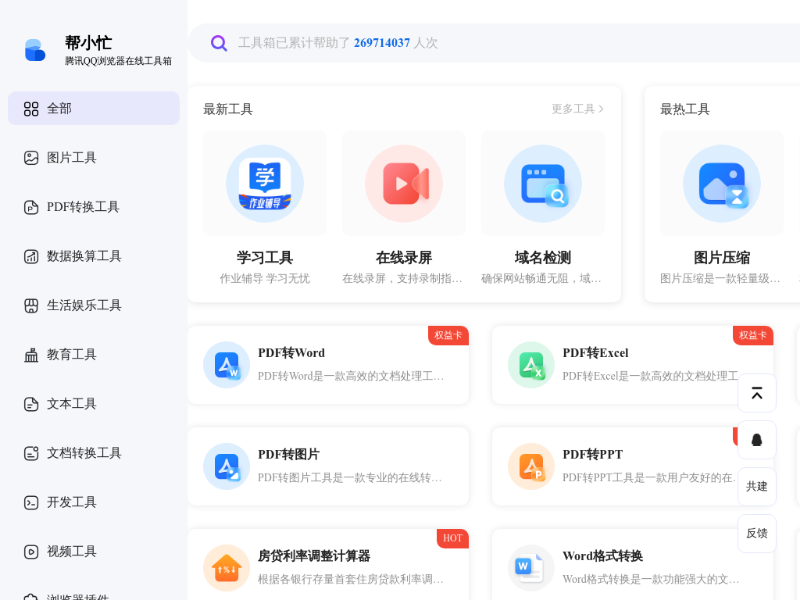The width and height of the screenshot is (800, 600).
Task: Click the 269714037 usage count
Action: (382, 43)
